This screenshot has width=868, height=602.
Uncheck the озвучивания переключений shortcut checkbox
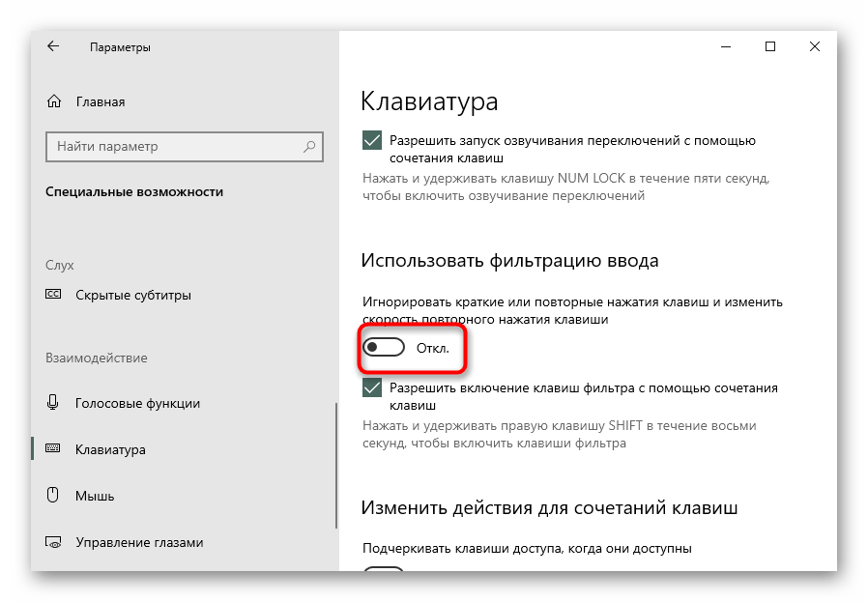[x=372, y=140]
